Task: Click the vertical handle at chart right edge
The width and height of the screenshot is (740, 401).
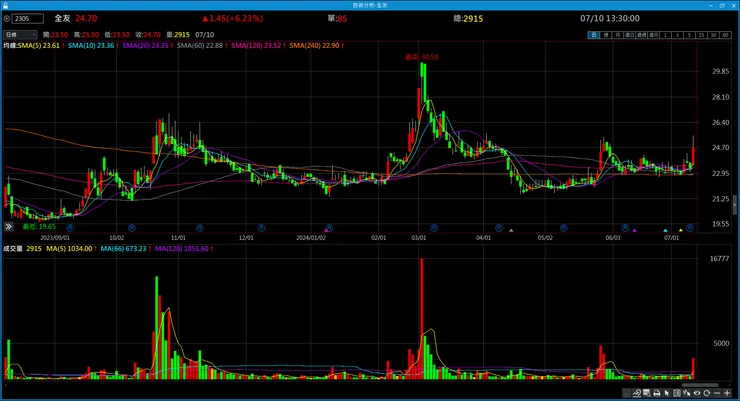Action: tap(734, 205)
